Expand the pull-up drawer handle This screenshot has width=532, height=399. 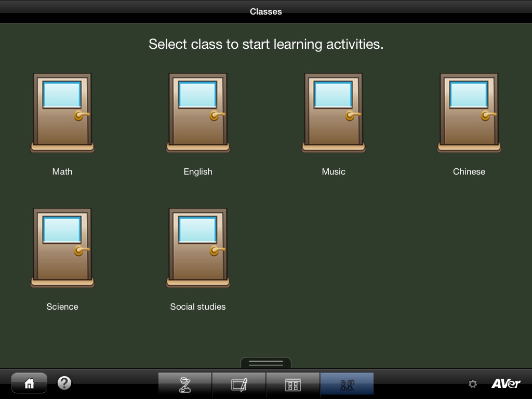(265, 363)
